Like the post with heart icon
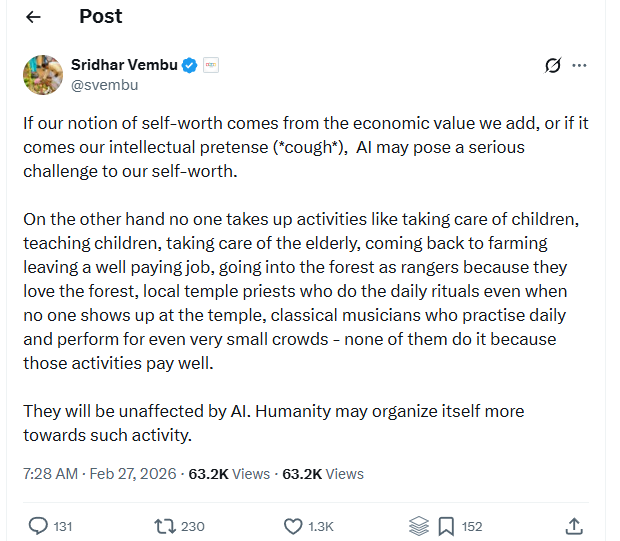620x541 pixels. tap(293, 525)
